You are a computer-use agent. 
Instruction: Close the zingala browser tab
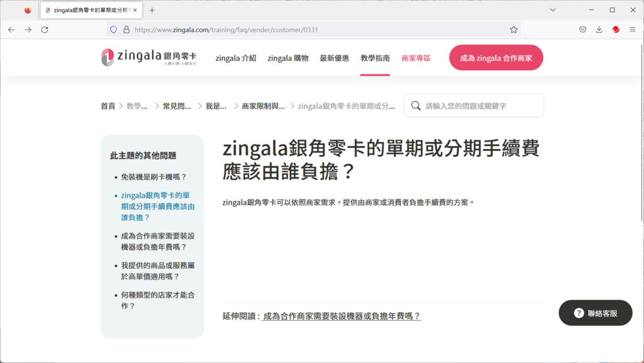coord(135,10)
